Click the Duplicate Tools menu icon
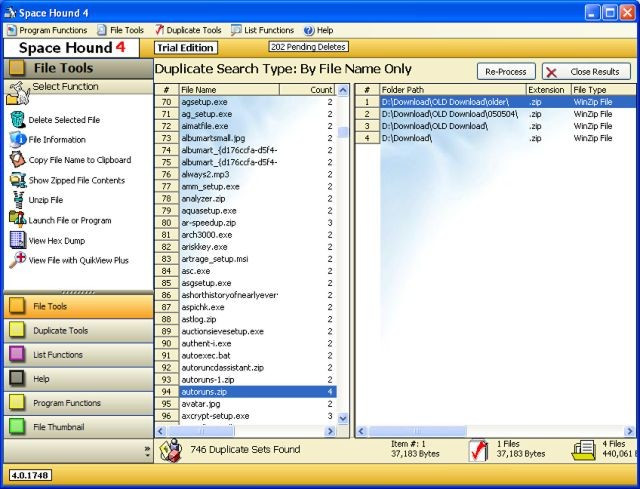The width and height of the screenshot is (640, 489). (159, 30)
